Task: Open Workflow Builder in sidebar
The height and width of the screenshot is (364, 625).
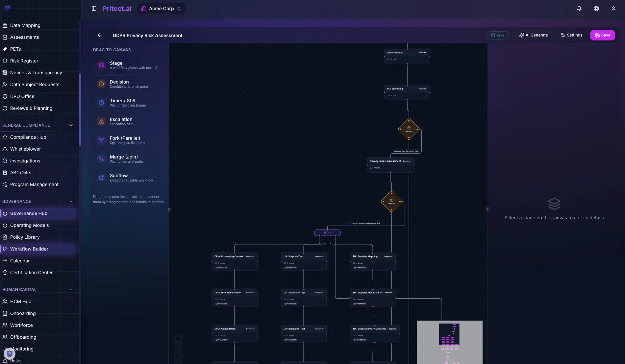Action: (39, 249)
